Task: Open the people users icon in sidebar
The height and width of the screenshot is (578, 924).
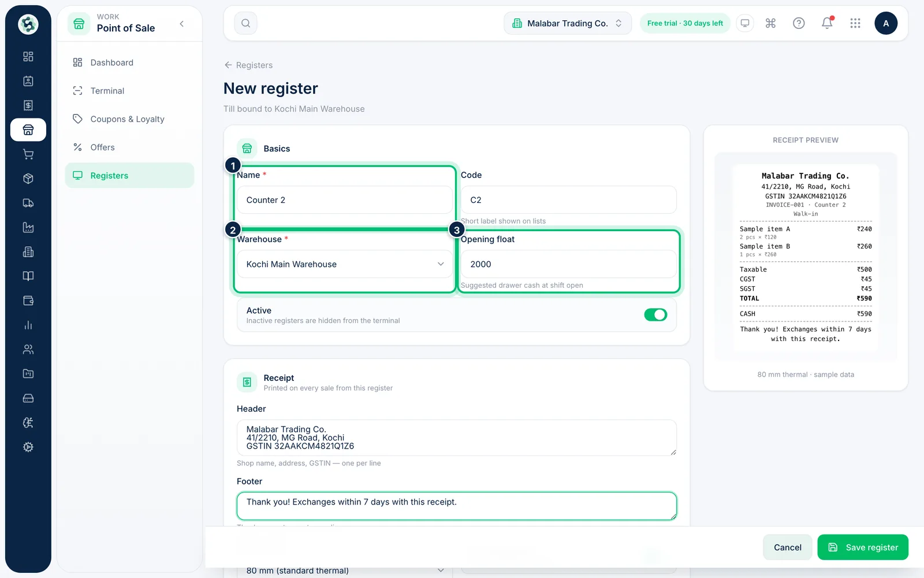Action: [x=28, y=350]
